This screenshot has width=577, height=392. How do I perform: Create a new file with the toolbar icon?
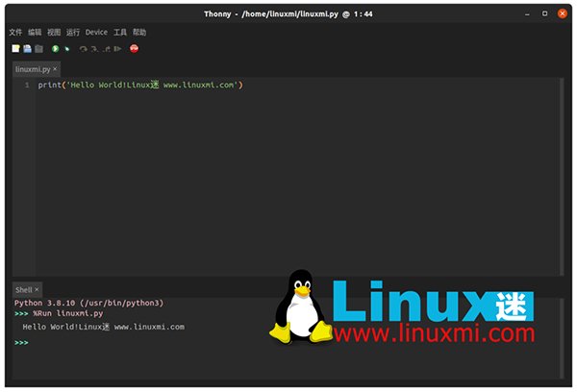pos(15,49)
